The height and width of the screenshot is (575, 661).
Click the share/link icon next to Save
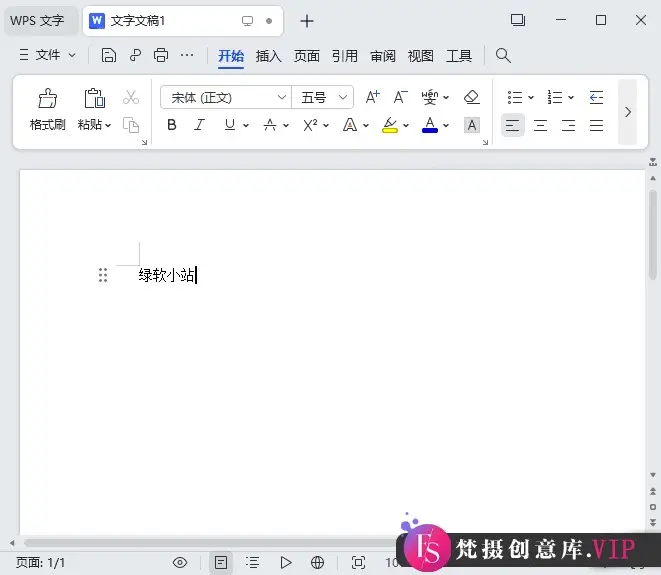(135, 55)
